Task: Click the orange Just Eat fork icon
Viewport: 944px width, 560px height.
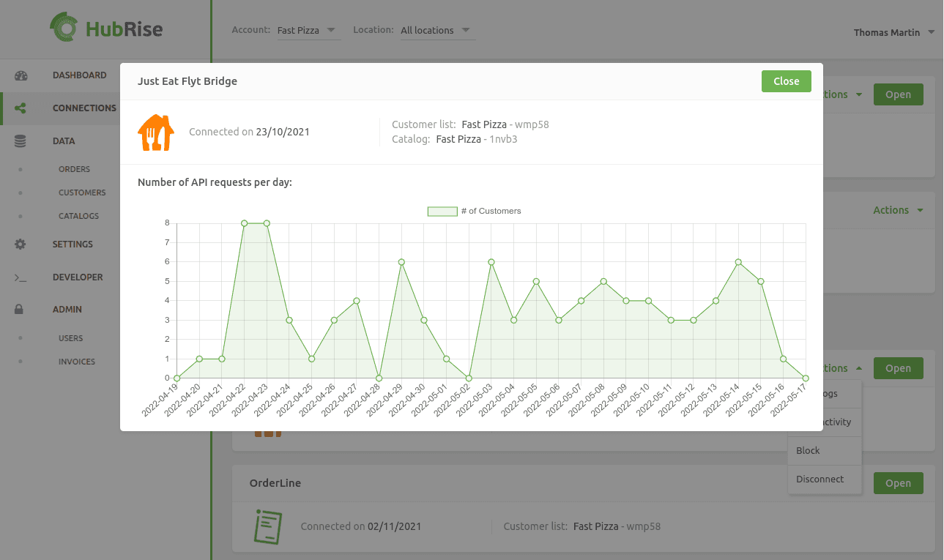Action: (x=155, y=132)
